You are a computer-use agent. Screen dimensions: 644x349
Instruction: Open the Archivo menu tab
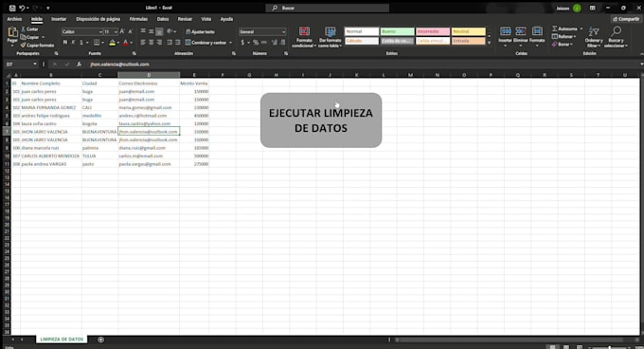[14, 19]
